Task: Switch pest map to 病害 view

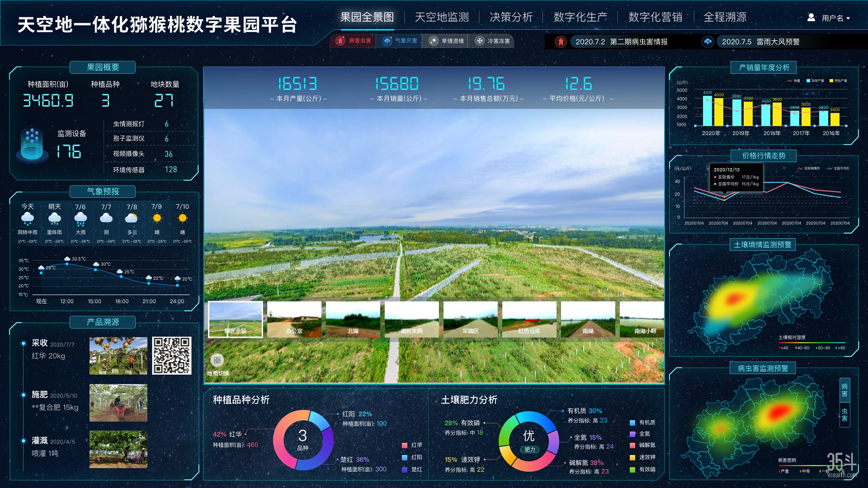Action: click(x=844, y=390)
